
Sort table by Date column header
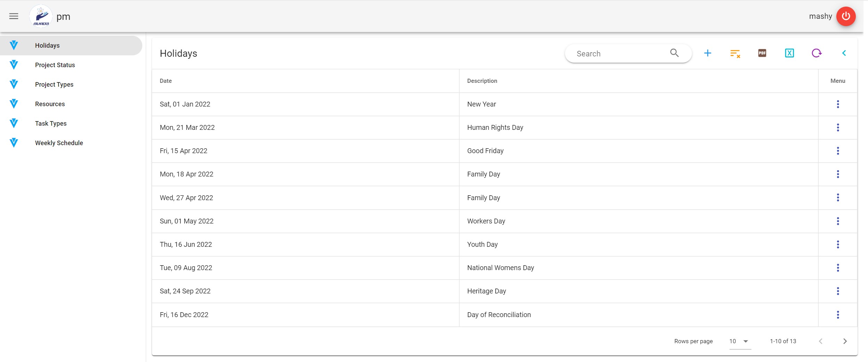click(x=166, y=81)
